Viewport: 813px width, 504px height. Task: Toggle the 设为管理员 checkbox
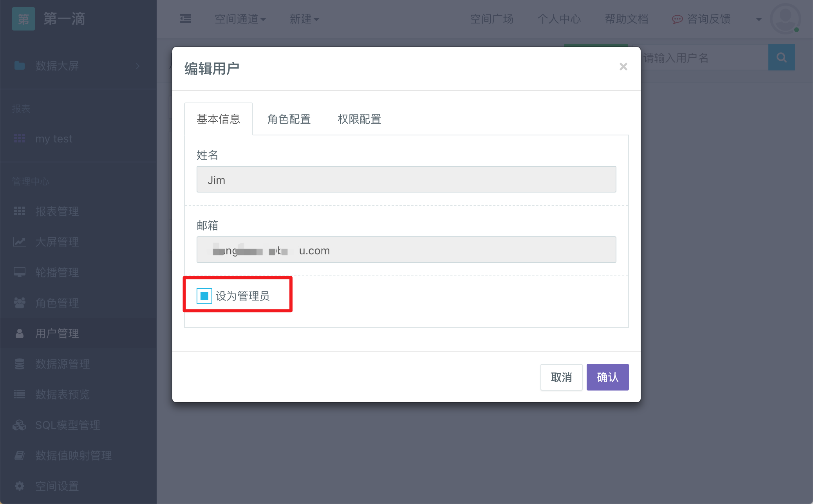204,296
